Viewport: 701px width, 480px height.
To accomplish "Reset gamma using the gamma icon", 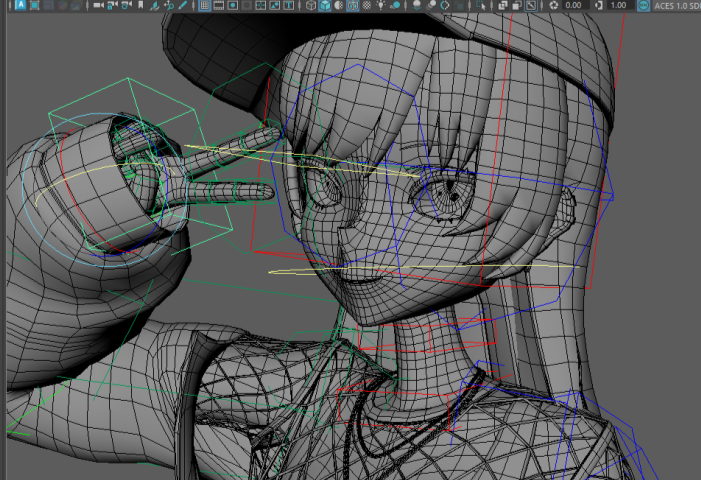I will click(x=599, y=5).
